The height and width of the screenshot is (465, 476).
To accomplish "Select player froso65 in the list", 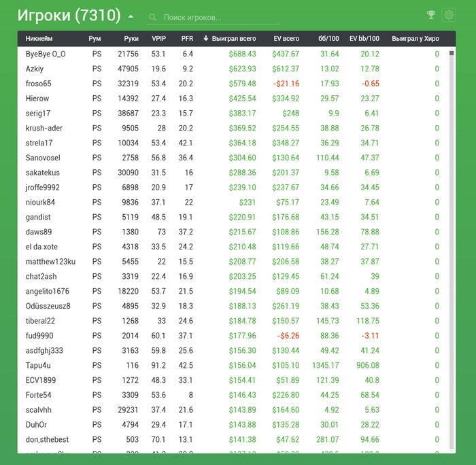I will click(38, 84).
